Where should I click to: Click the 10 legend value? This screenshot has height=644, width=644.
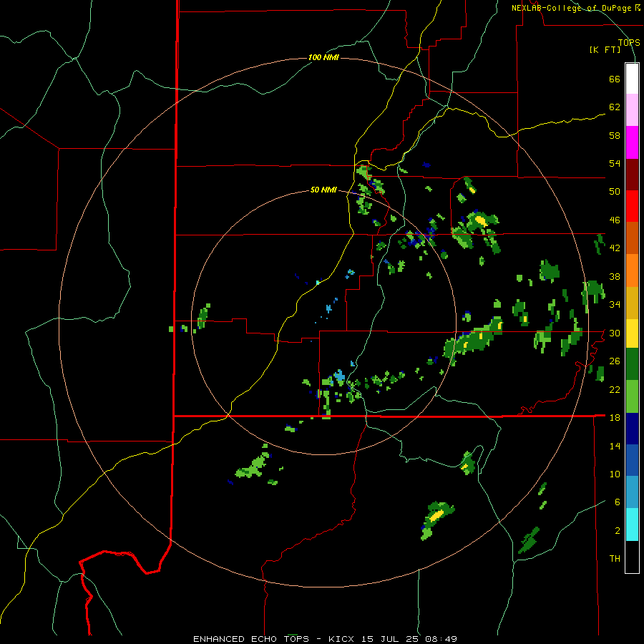[615, 474]
